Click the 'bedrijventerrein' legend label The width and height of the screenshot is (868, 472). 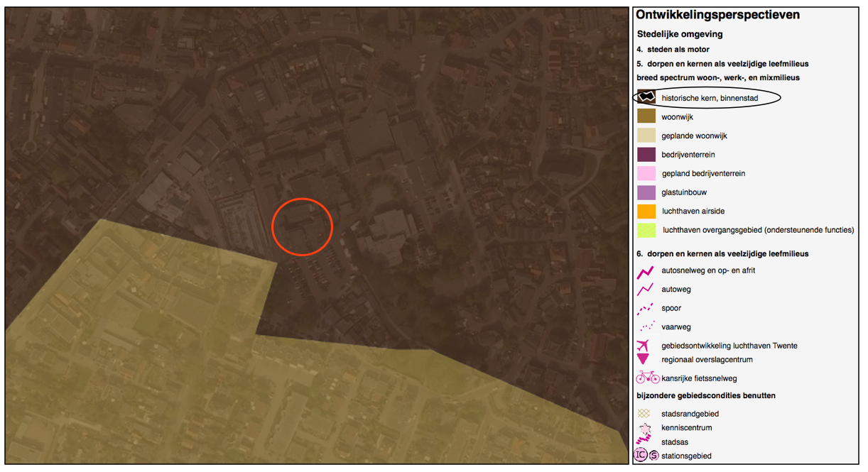coord(688,155)
